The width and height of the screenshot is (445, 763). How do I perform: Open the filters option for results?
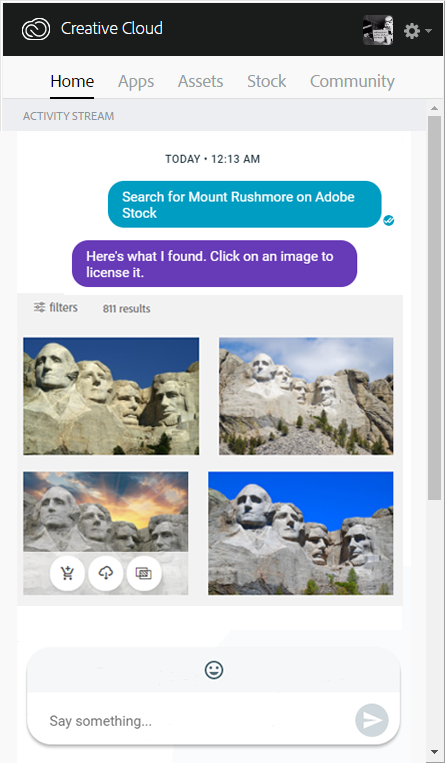pyautogui.click(x=56, y=308)
